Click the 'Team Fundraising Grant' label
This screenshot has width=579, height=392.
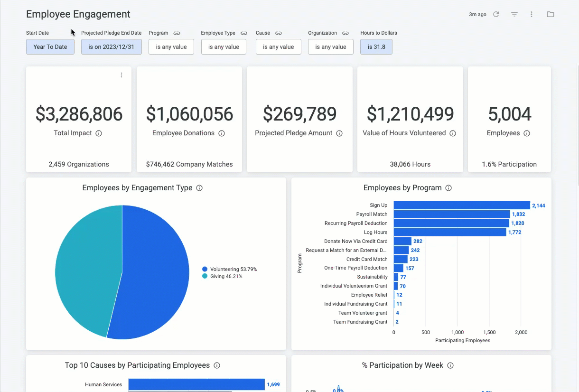pos(360,322)
